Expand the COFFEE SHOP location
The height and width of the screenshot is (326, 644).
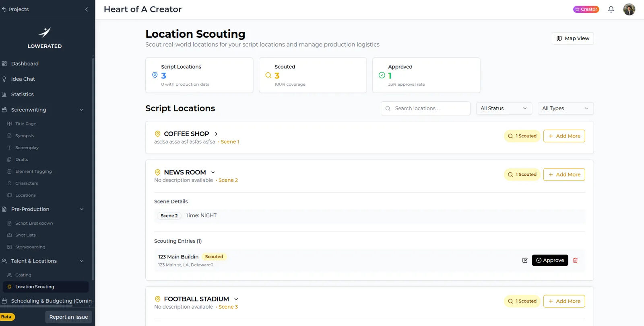[x=216, y=134]
